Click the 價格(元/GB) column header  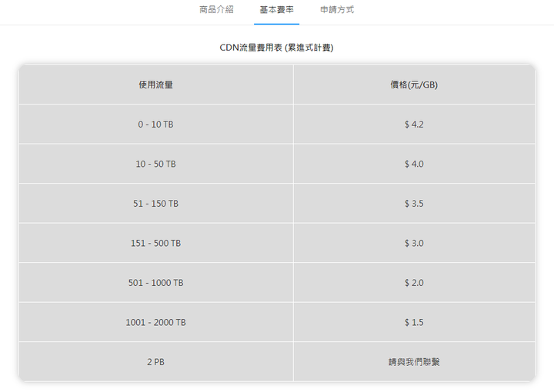click(414, 85)
